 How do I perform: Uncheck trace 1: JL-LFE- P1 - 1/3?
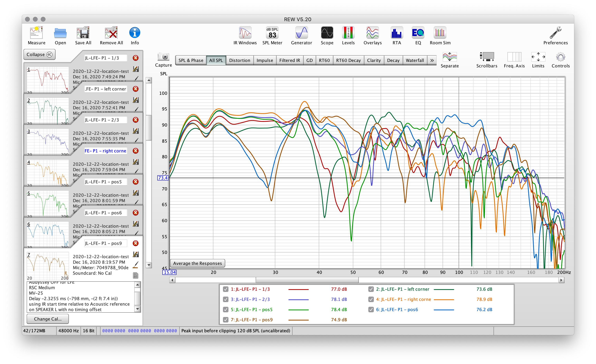click(226, 289)
